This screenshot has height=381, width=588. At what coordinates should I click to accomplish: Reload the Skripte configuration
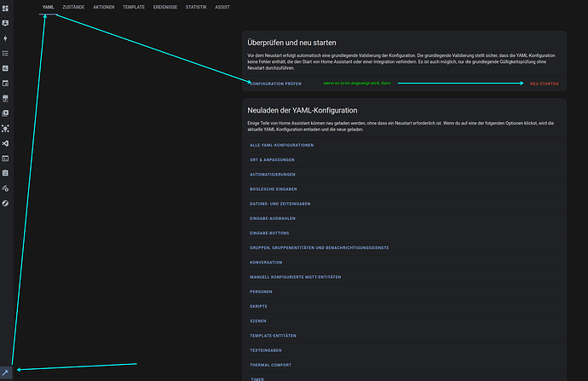[258, 306]
